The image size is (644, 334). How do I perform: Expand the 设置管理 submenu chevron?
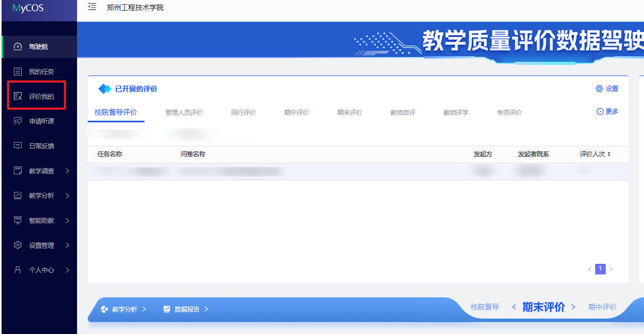[x=67, y=245]
